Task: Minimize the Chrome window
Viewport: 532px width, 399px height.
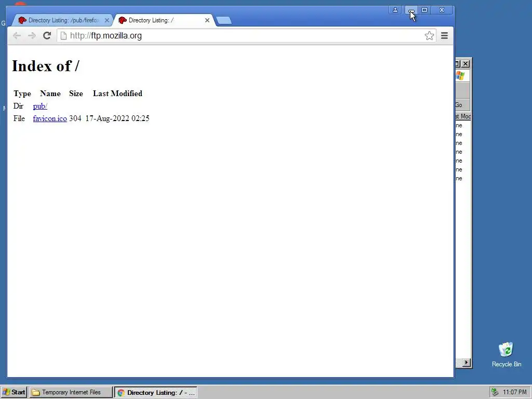Action: coord(411,10)
